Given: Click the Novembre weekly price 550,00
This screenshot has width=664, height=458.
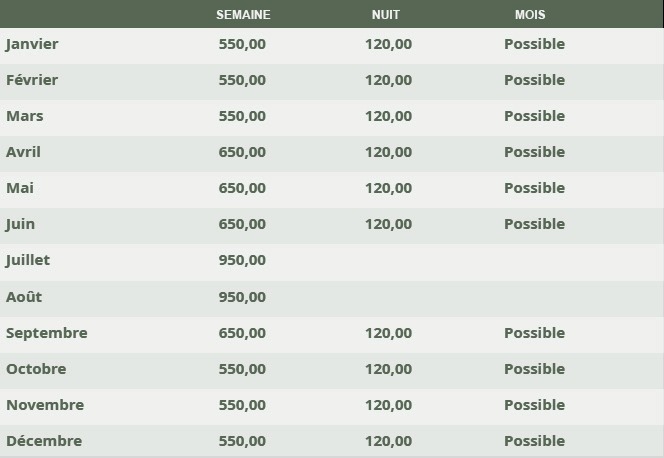Looking at the screenshot, I should (242, 405).
